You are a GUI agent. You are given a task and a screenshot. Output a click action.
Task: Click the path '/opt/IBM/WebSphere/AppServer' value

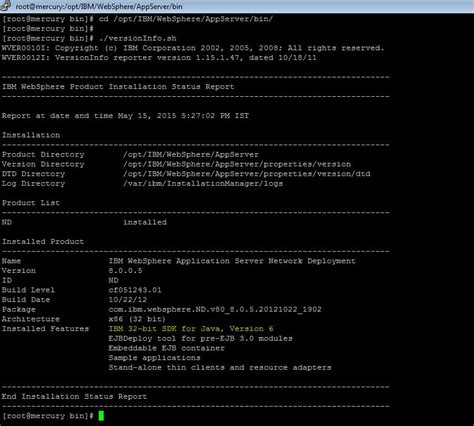(x=191, y=154)
